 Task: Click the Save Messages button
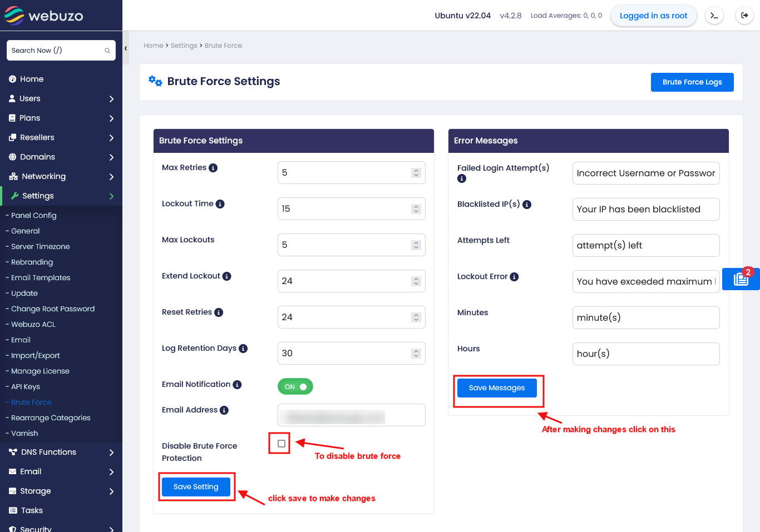pyautogui.click(x=497, y=388)
